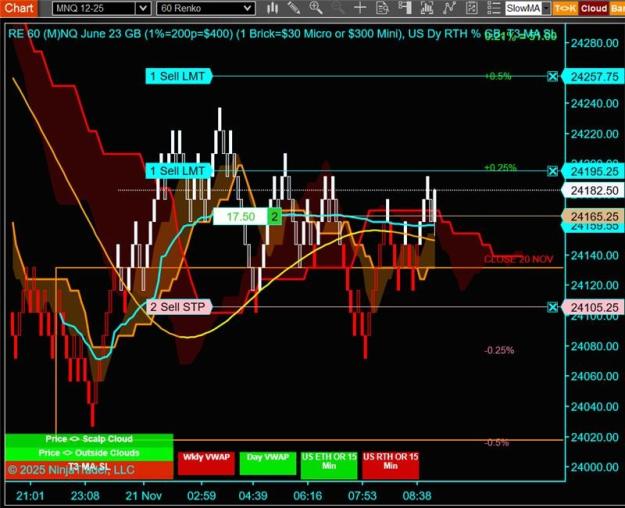Click the US RTH OR 15 Min box
The image size is (625, 508).
point(391,465)
